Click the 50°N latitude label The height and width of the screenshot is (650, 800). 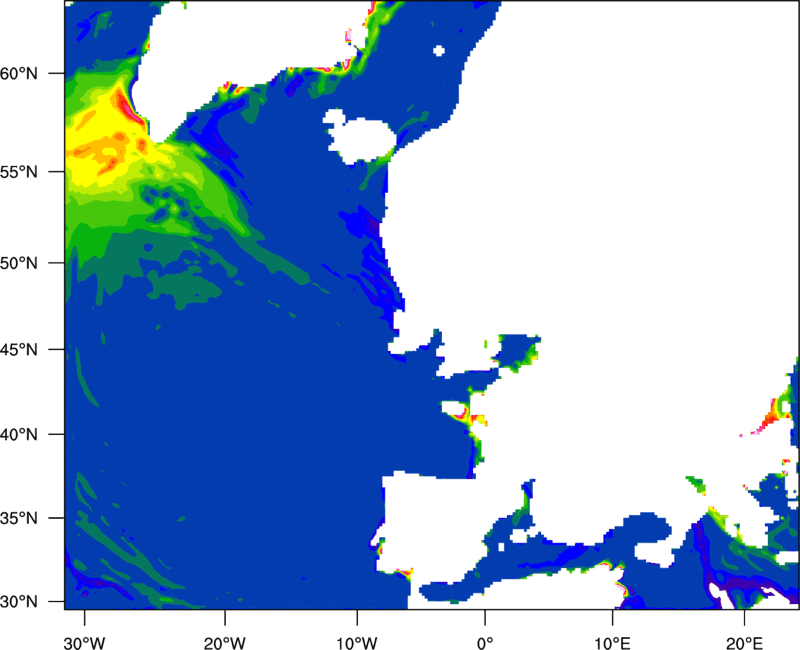(x=19, y=263)
